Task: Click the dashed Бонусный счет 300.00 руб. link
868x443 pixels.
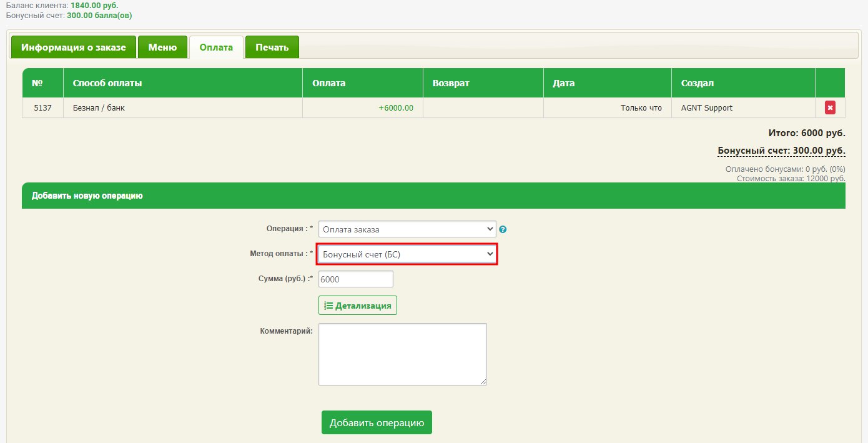Action: tap(781, 151)
